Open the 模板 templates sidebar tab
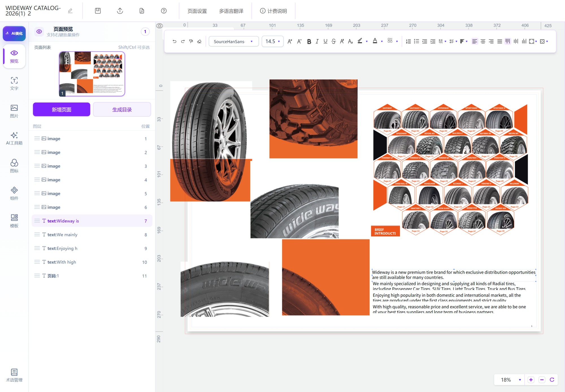This screenshot has height=392, width=565. click(14, 221)
